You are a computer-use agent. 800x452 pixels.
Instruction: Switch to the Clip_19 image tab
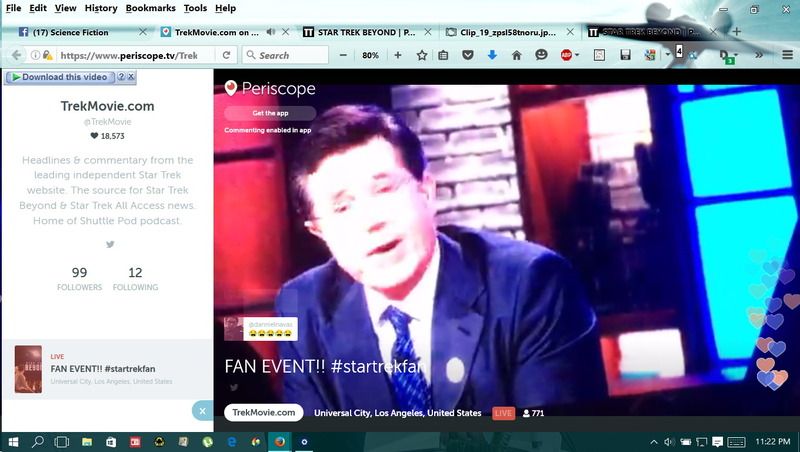(508, 32)
